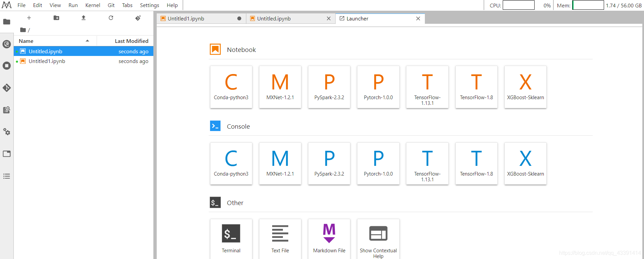Viewport: 644px width, 259px height.
Task: Open the Edit menu
Action: [x=38, y=5]
